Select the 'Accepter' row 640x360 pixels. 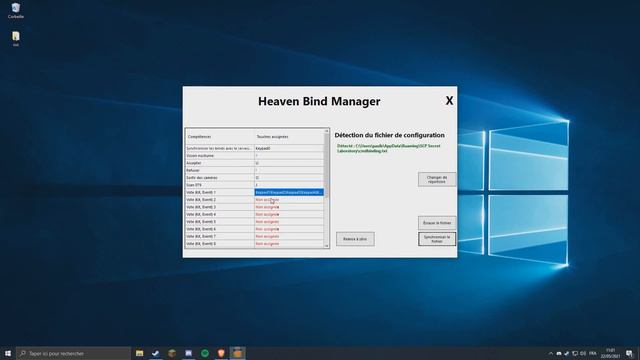tap(255, 163)
